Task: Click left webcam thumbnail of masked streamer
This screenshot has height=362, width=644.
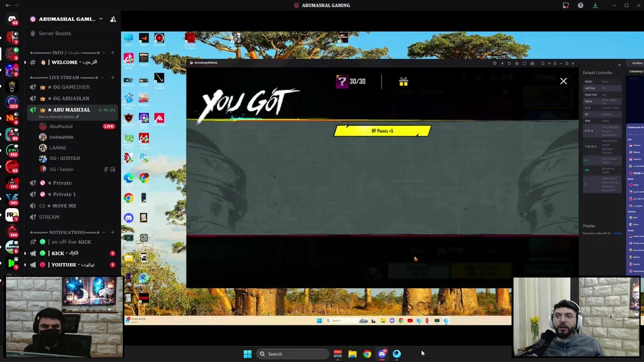Action: point(64,317)
